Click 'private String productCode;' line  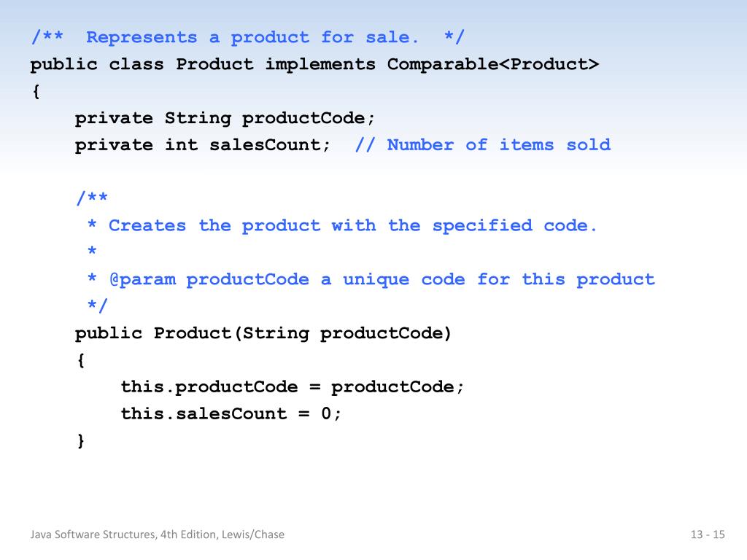(x=225, y=118)
